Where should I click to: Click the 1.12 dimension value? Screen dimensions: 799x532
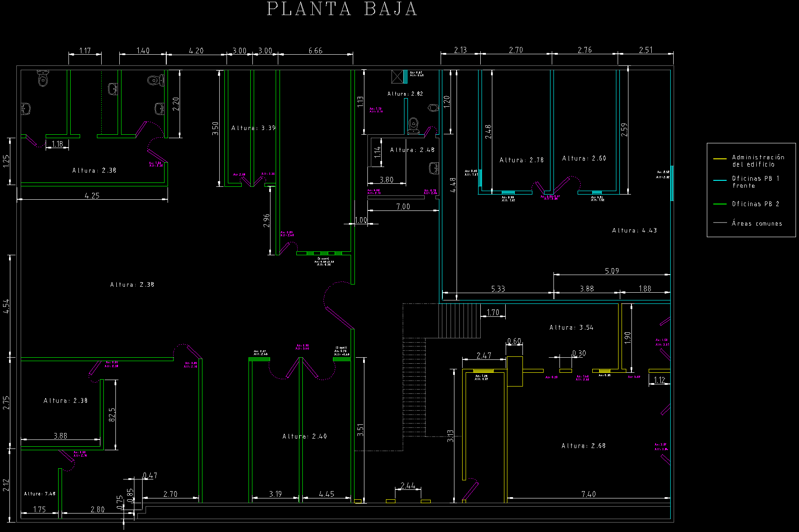[x=659, y=380]
